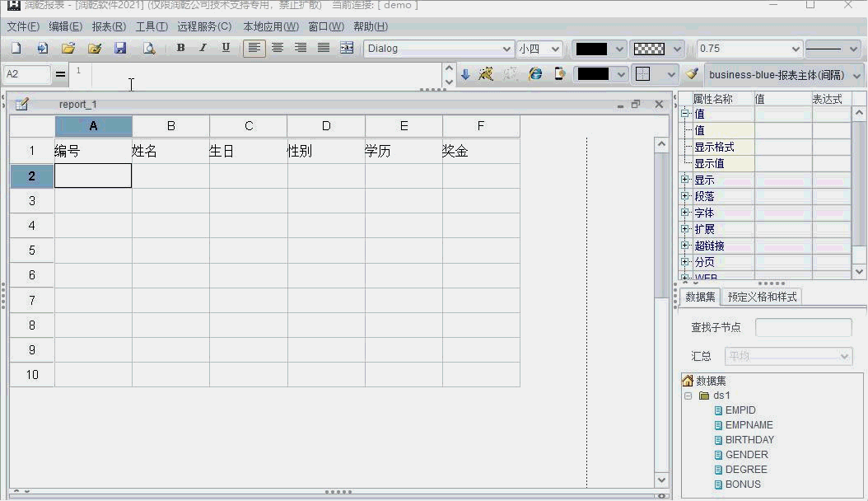
Task: Click the 查找子节点 search field
Action: 803,328
